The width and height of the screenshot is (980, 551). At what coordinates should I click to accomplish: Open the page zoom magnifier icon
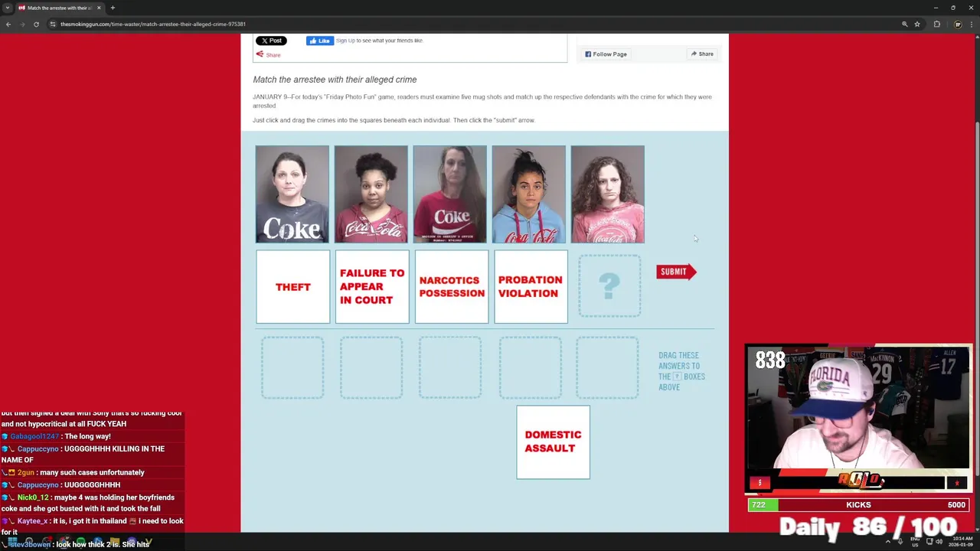[905, 24]
